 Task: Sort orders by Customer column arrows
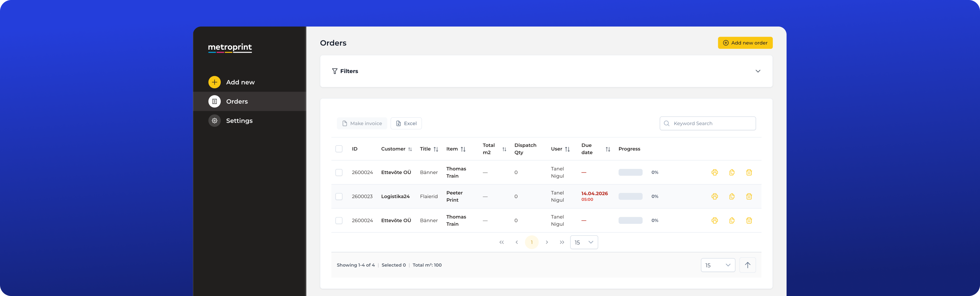(x=410, y=149)
